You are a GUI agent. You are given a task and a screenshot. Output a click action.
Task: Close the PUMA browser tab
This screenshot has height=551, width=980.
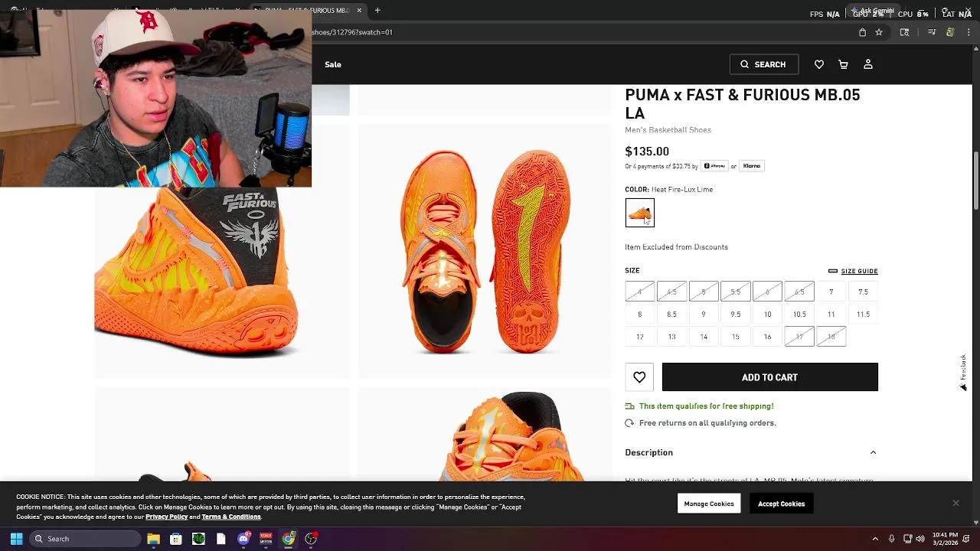359,11
